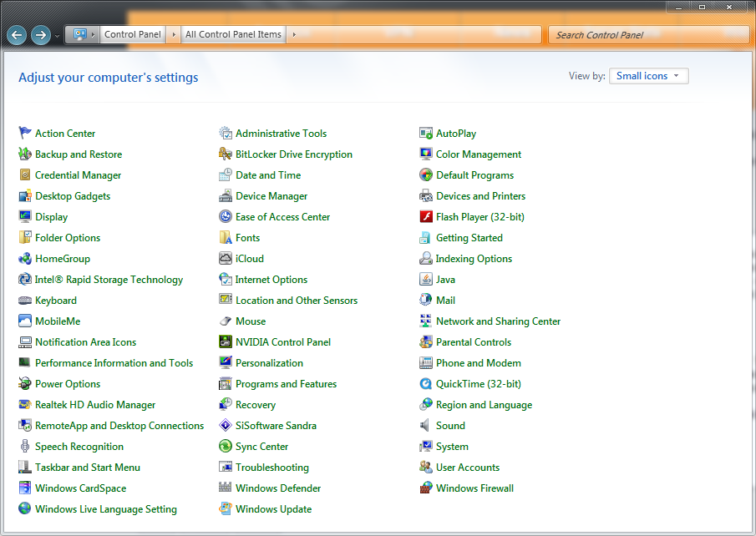
Task: Click the Speech Recognition microphone icon
Action: (x=24, y=446)
